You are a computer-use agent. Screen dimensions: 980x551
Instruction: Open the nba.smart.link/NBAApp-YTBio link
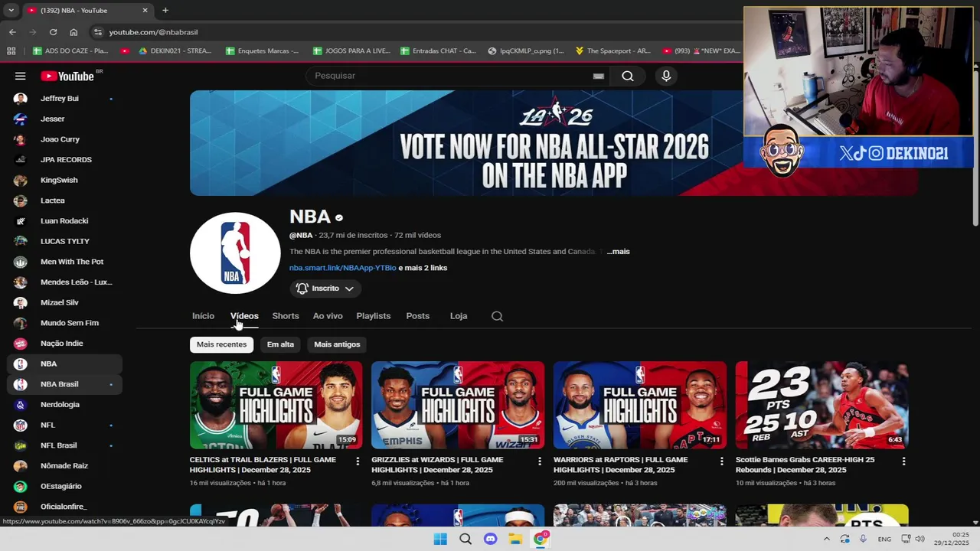pyautogui.click(x=342, y=268)
